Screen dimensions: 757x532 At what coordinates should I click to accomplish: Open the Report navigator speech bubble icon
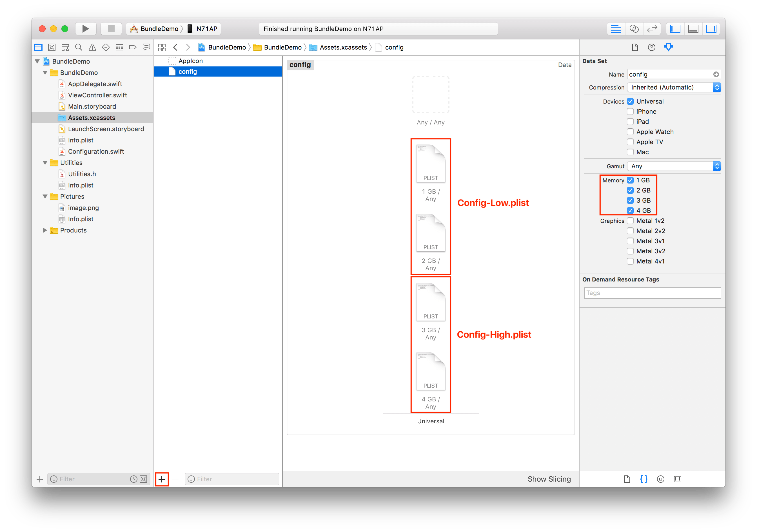(146, 47)
